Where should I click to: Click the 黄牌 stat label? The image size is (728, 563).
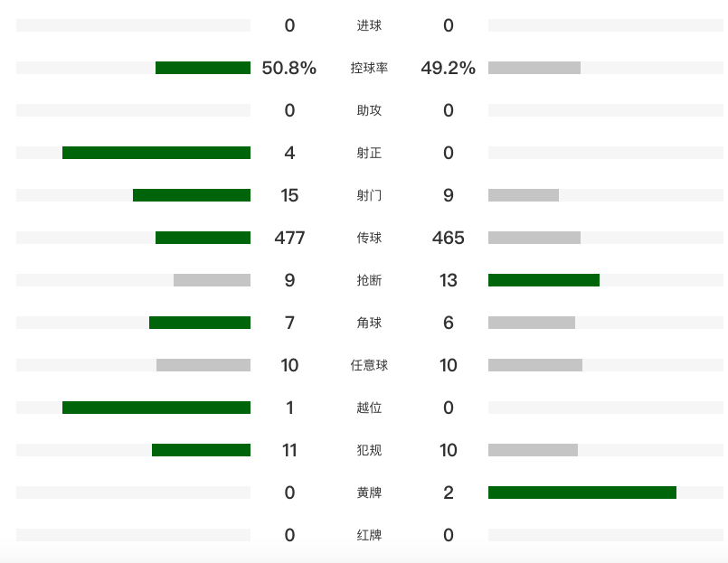point(369,493)
